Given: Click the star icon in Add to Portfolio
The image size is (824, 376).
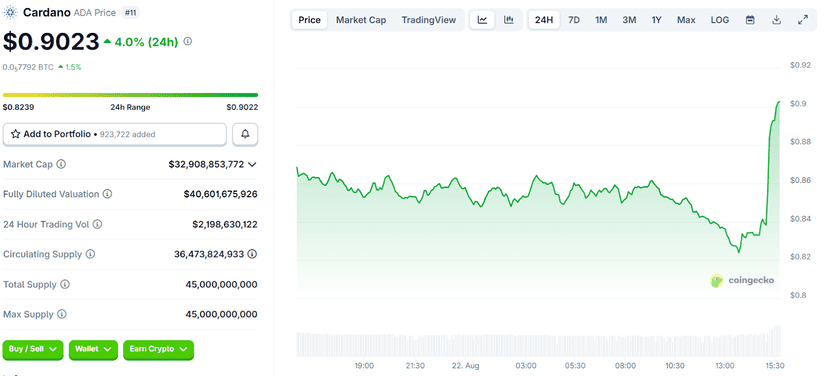Looking at the screenshot, I should tap(15, 134).
